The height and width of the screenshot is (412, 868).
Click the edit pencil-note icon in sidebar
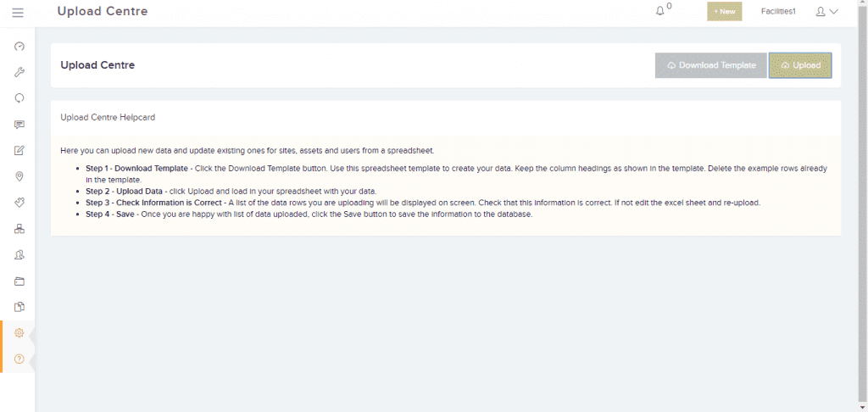pyautogui.click(x=19, y=151)
